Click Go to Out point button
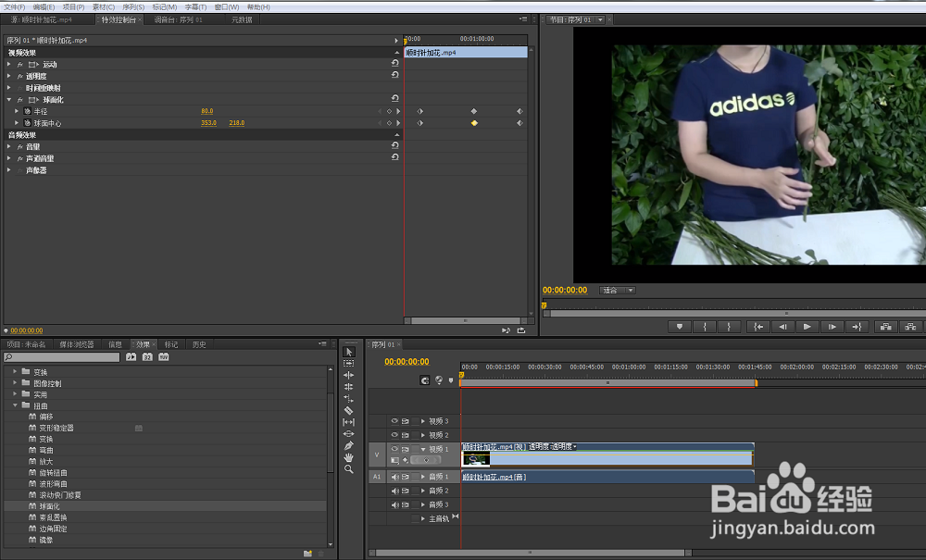This screenshot has height=560, width=926. click(857, 327)
